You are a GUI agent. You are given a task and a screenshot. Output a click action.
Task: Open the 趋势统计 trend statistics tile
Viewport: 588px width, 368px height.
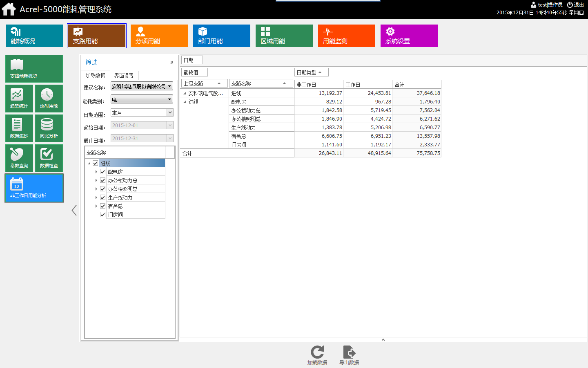(19, 98)
